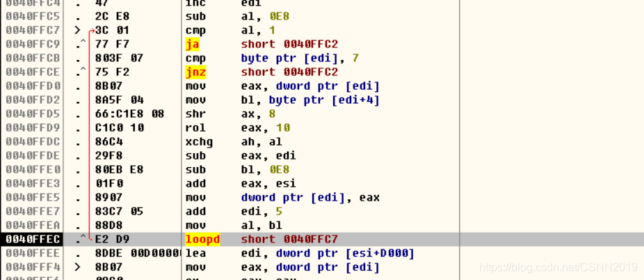Click the instruction xchg ah, al
The height and width of the screenshot is (280, 644).
pyautogui.click(x=234, y=142)
